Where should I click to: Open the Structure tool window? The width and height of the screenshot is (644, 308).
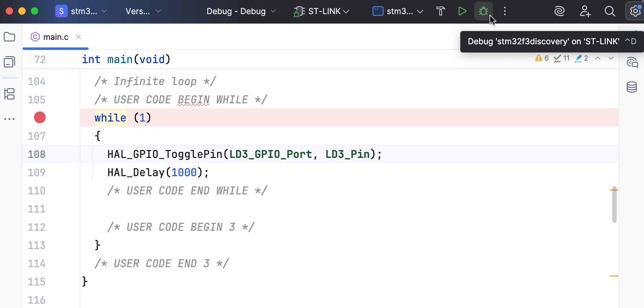click(9, 94)
